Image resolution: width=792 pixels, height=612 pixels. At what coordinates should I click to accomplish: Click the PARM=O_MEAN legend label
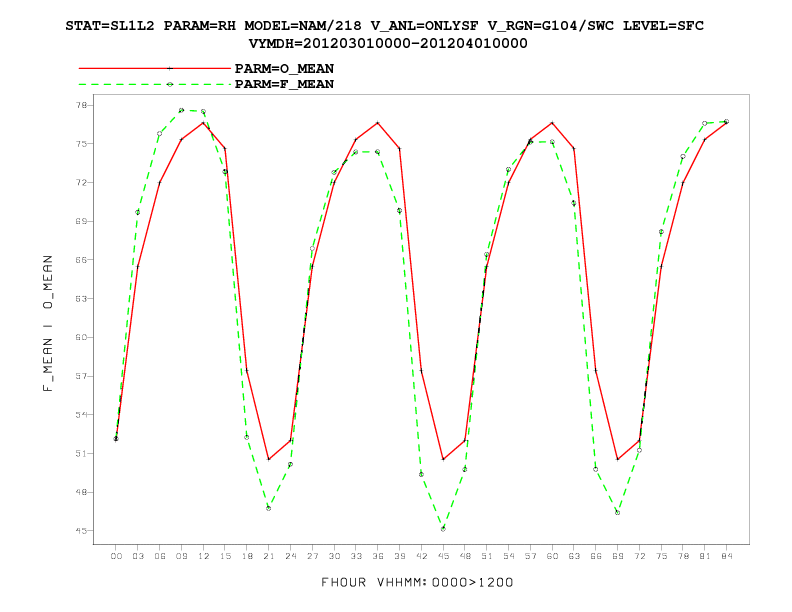tap(284, 68)
